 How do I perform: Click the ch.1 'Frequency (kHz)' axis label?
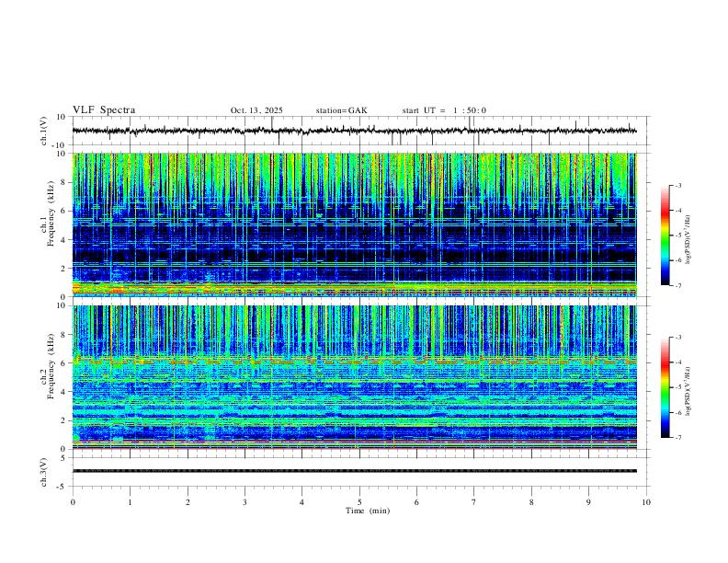51,213
